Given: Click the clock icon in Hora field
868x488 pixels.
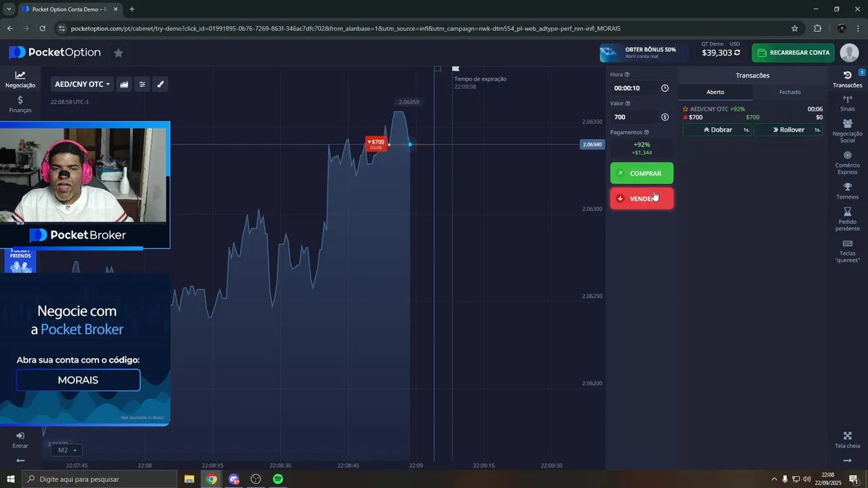Looking at the screenshot, I should tap(665, 88).
